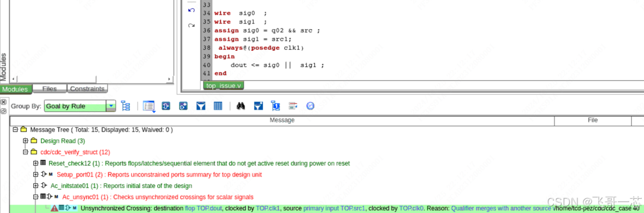Screen dimensions: 644x213
Task: Click the 'always@(posedge clk1)' code line
Action: [x=261, y=48]
